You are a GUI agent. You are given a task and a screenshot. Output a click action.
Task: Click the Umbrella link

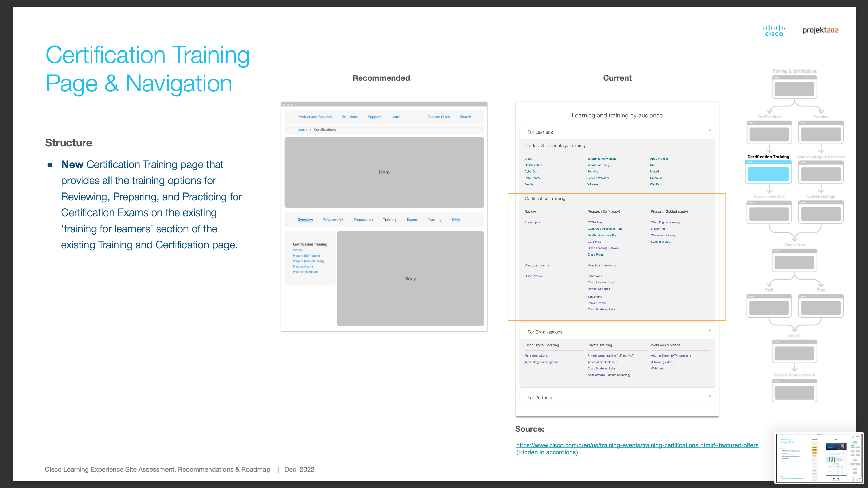point(656,178)
